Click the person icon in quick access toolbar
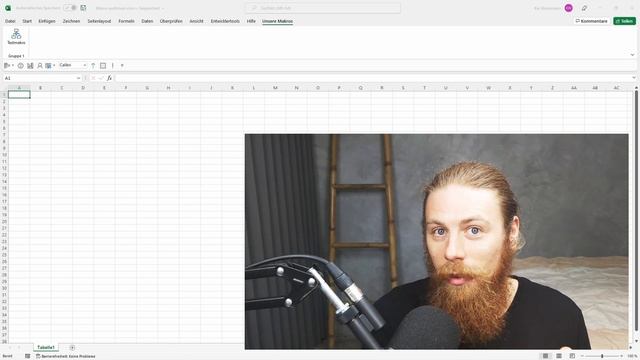The width and height of the screenshot is (640, 360). (40, 65)
